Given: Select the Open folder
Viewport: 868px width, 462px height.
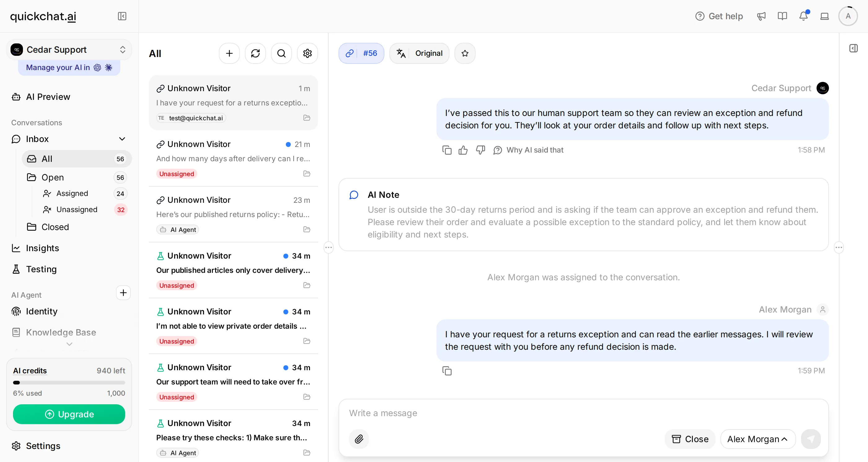Looking at the screenshot, I should click(77, 177).
